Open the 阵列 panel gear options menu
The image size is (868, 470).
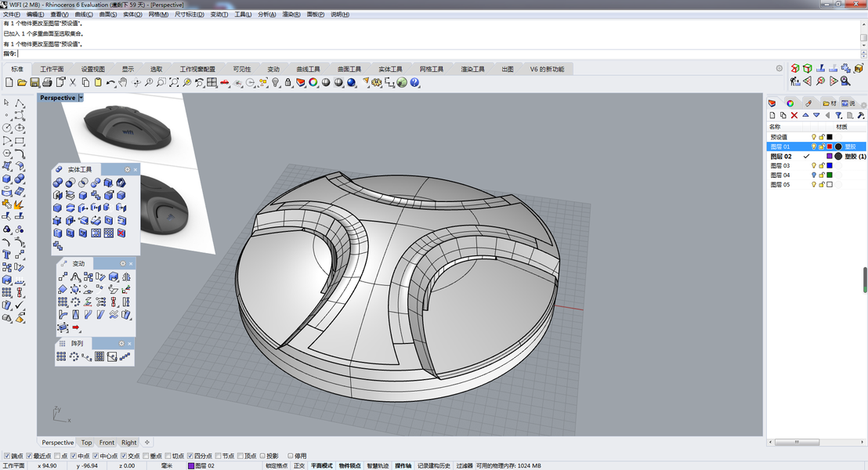121,343
